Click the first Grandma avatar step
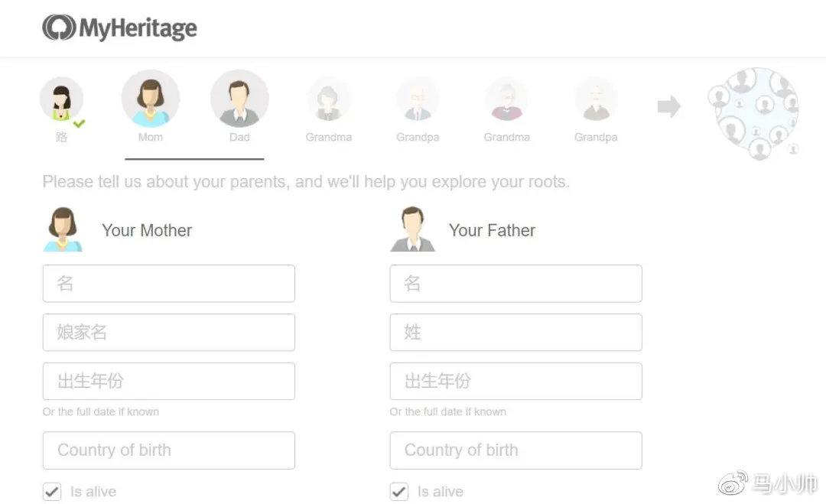The width and height of the screenshot is (826, 504). tap(329, 101)
